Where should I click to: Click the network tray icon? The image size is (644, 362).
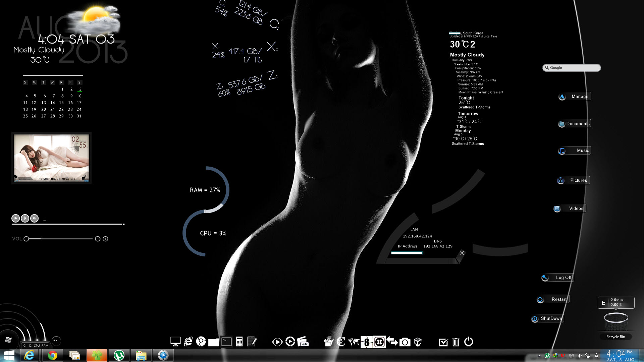588,356
